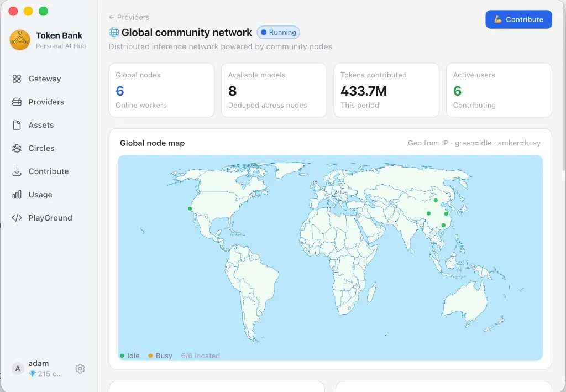Click the Running status badge

(x=279, y=33)
